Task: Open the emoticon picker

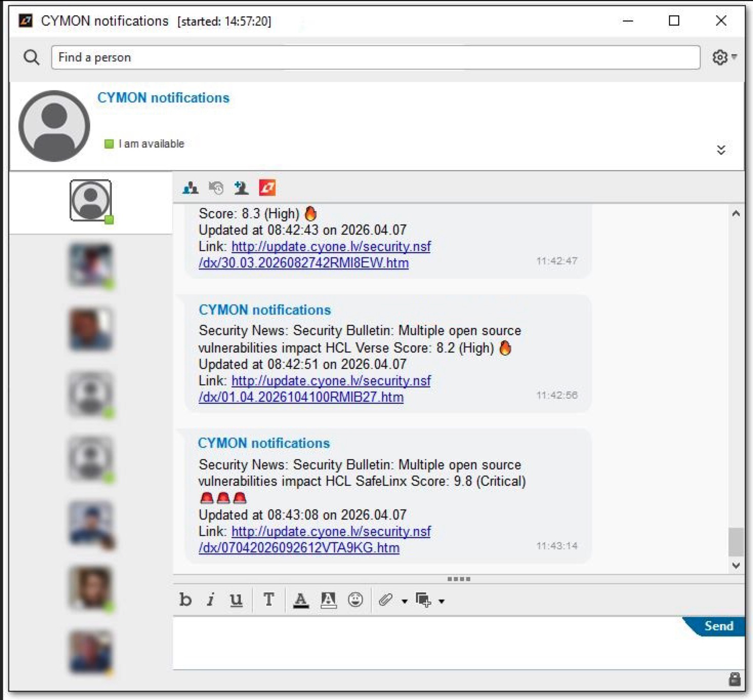Action: [356, 600]
